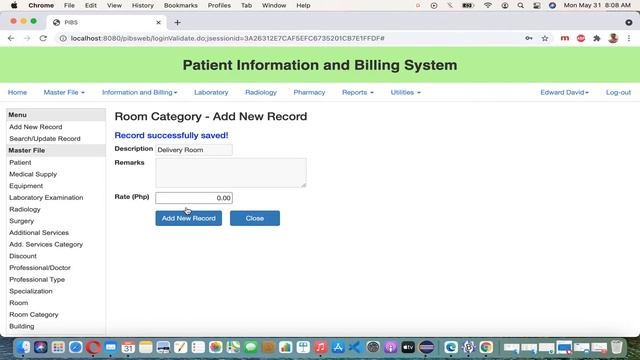Open Siri from the dock
The width and height of the screenshot is (640, 360).
tap(40, 347)
